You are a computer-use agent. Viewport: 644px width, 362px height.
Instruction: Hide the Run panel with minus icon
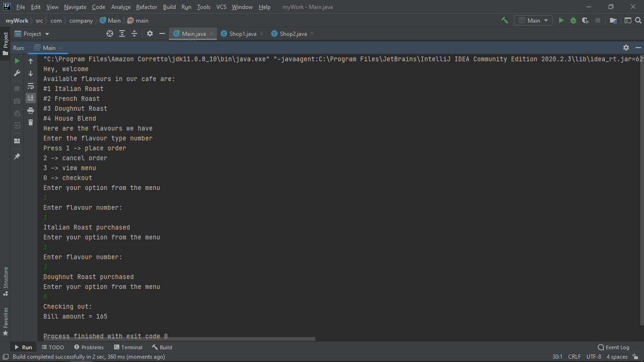(638, 48)
